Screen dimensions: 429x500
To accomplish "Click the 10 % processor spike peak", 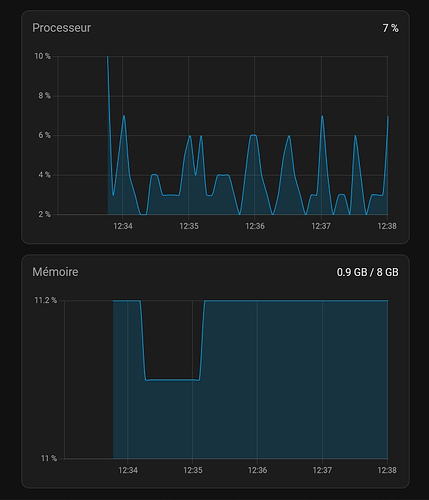I will click(x=107, y=57).
